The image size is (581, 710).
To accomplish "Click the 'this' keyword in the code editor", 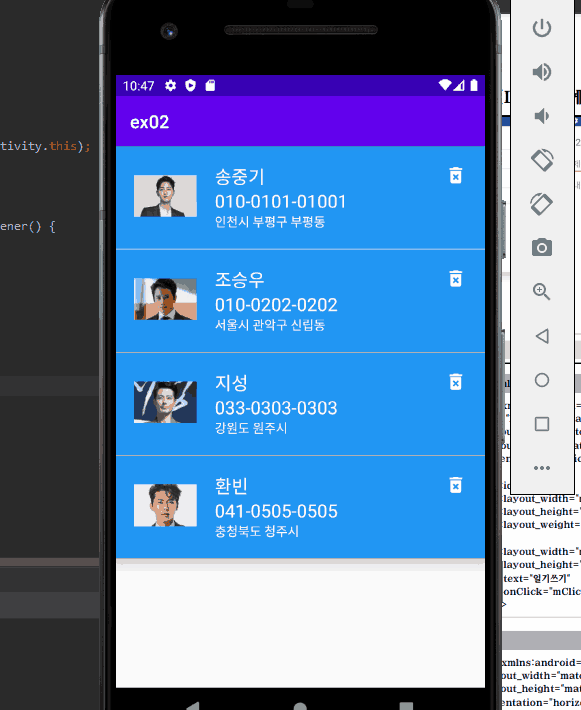I will (63, 146).
